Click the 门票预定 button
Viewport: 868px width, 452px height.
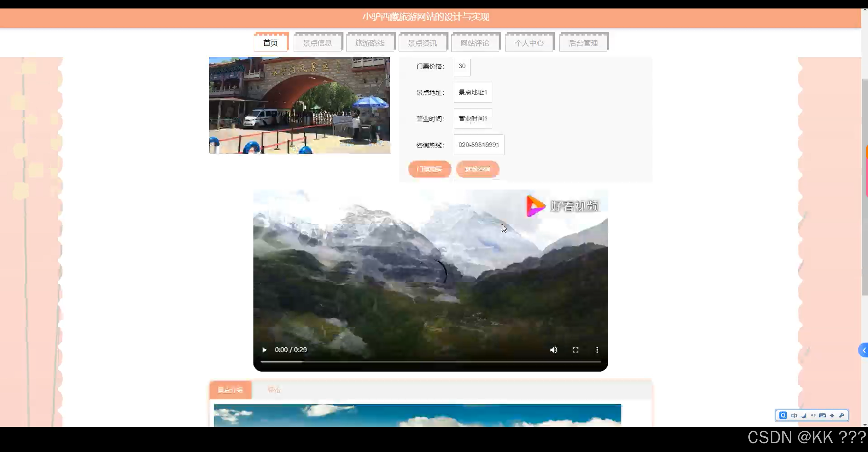click(x=429, y=169)
